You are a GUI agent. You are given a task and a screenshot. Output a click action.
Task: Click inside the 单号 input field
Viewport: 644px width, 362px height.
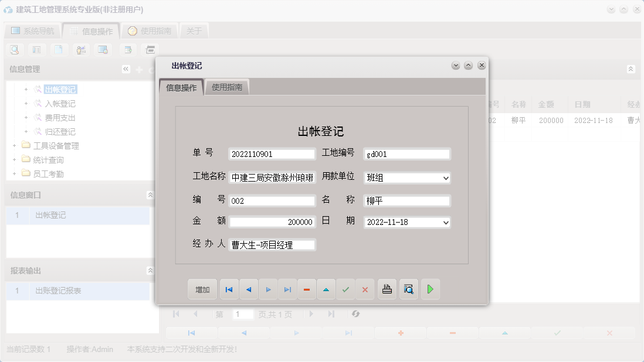272,154
